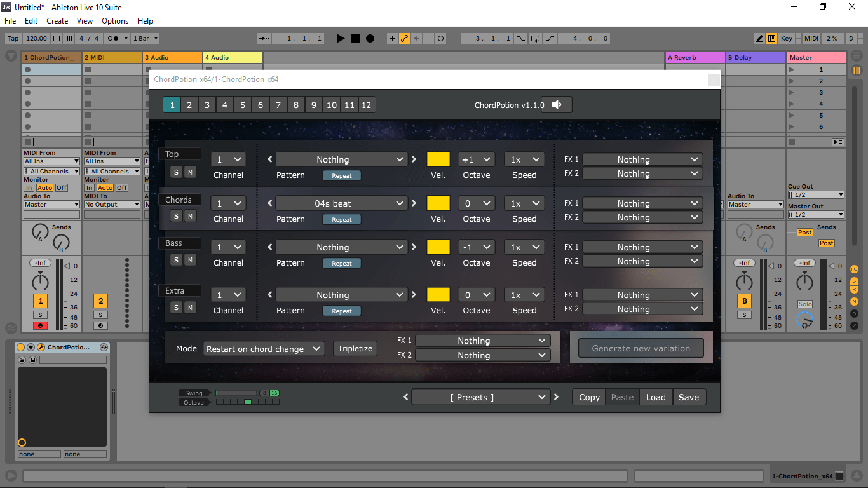Click the Master Solo cue button
The height and width of the screenshot is (488, 868).
coord(805,304)
